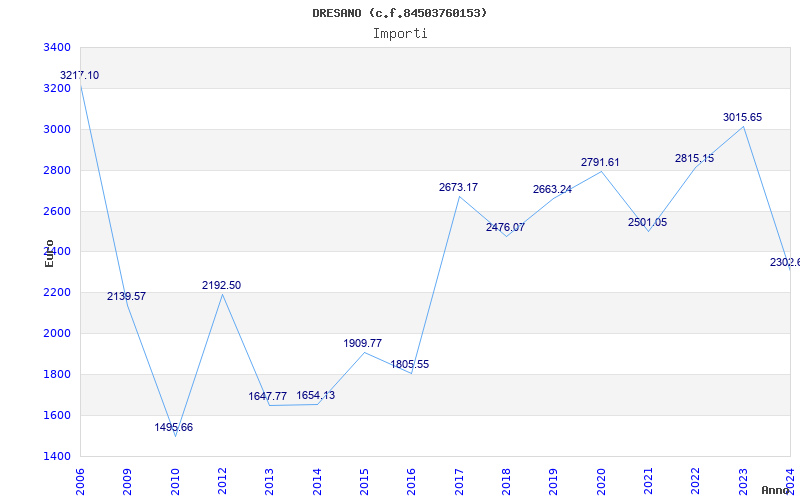Select the 2791.61 data label
800x500 pixels.
600,162
